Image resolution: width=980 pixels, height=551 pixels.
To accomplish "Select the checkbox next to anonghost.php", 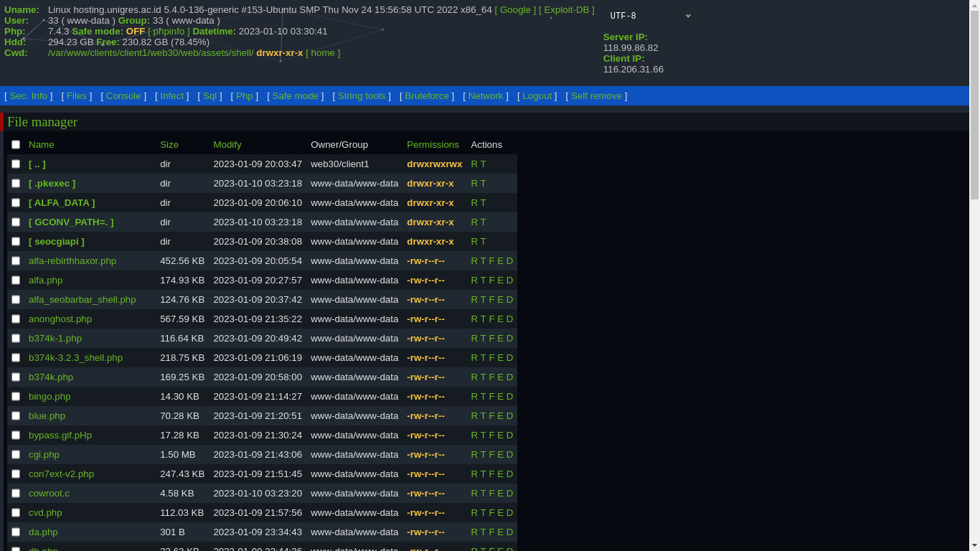I will point(16,319).
